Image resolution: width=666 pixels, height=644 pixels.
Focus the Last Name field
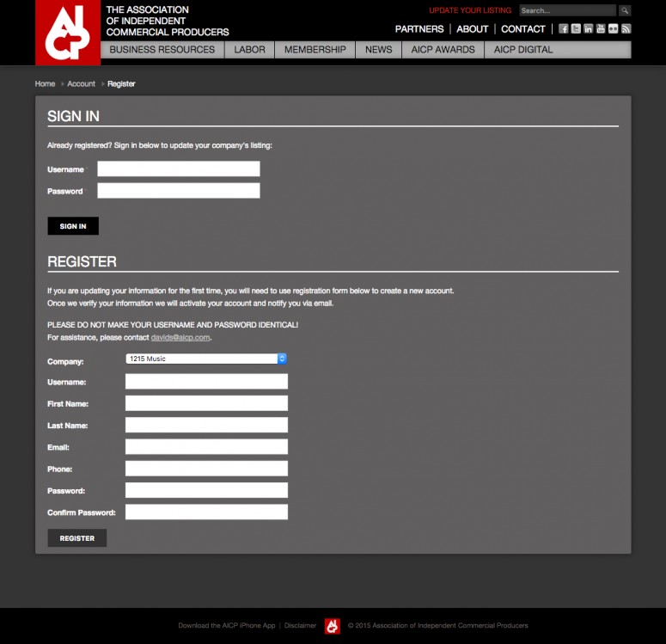coord(206,425)
